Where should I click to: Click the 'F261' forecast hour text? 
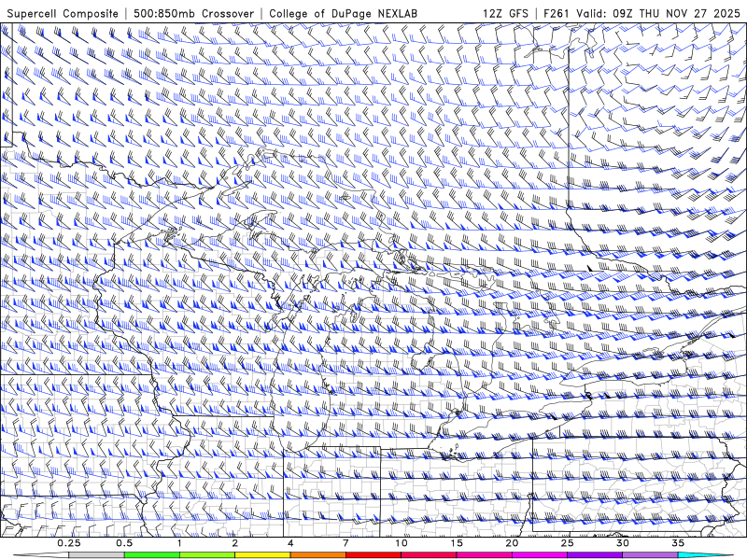(556, 14)
